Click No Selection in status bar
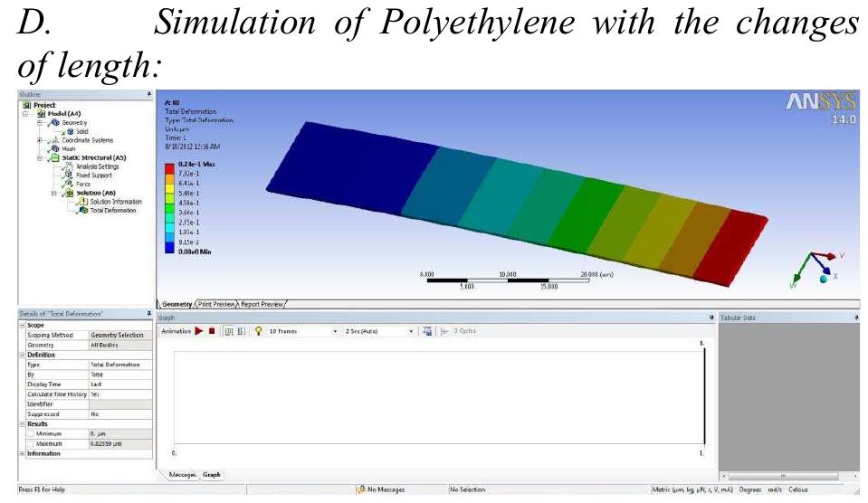The image size is (868, 503). click(467, 489)
